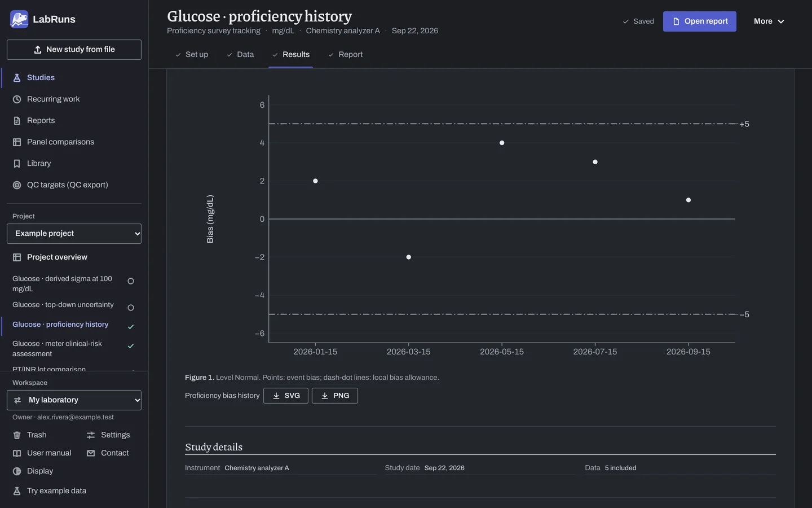Click the data point at 2026-03-15
The width and height of the screenshot is (812, 508).
[409, 257]
